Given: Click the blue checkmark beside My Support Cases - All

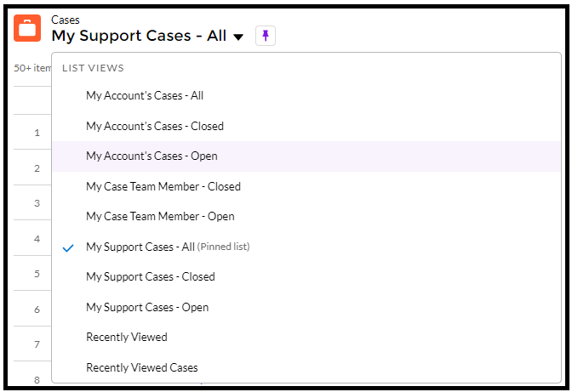Looking at the screenshot, I should click(69, 247).
